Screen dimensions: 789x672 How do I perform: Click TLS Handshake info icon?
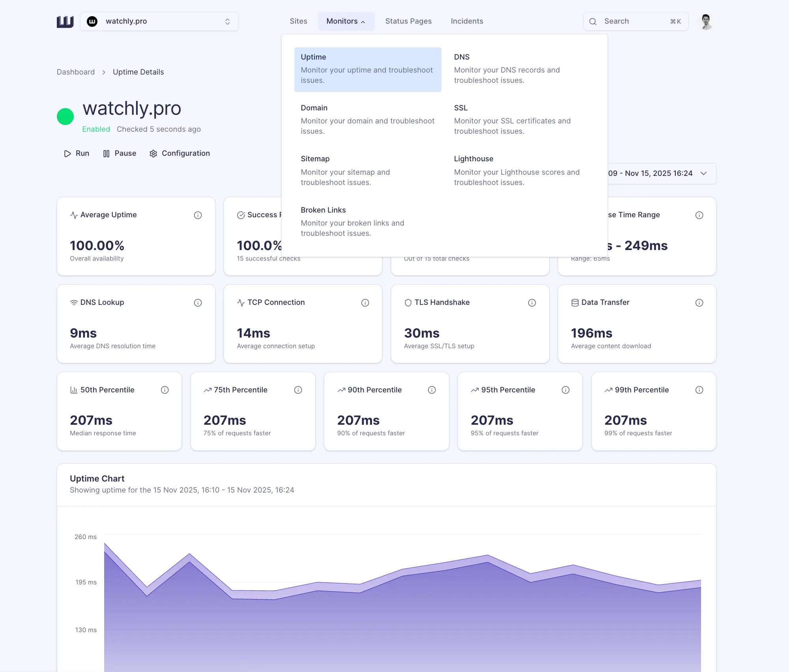532,302
